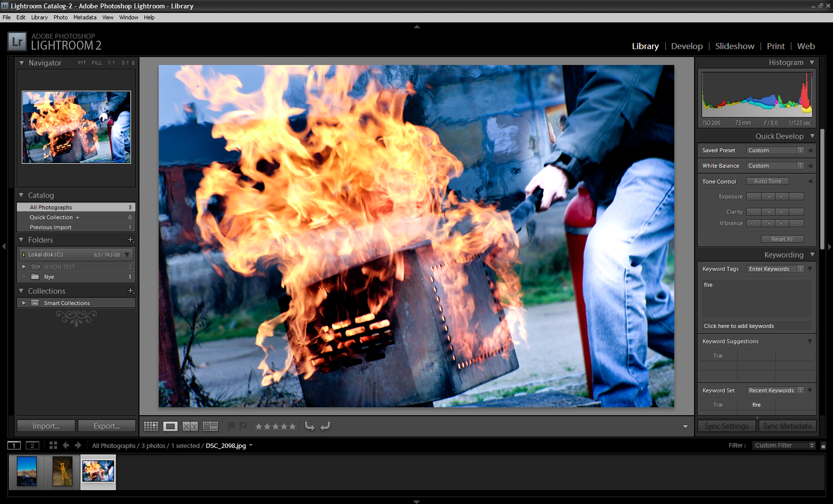
Task: Click the filmstrip grid shortcut icon
Action: pos(53,445)
